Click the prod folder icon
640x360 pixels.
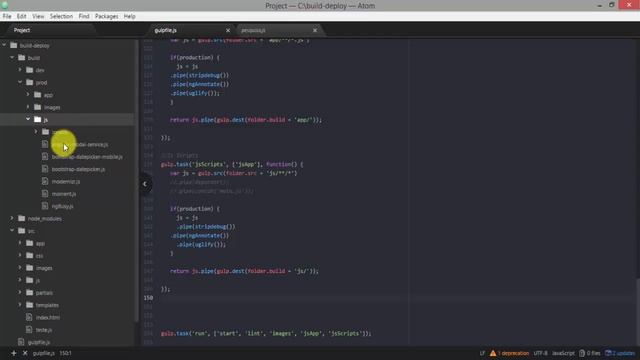click(x=29, y=82)
